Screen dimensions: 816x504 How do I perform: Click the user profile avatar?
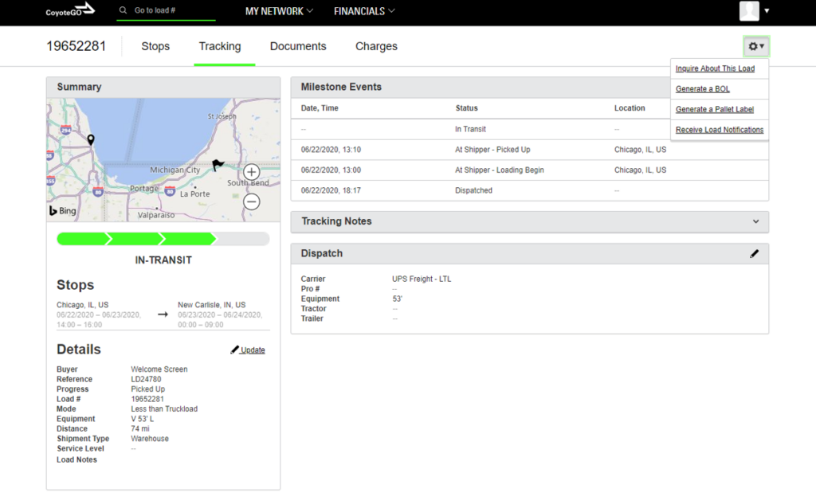749,11
